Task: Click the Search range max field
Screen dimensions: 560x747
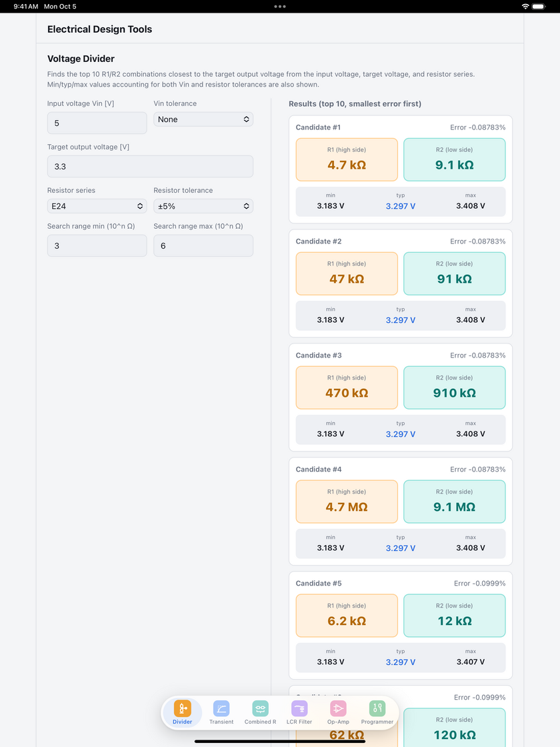Action: coord(203,246)
